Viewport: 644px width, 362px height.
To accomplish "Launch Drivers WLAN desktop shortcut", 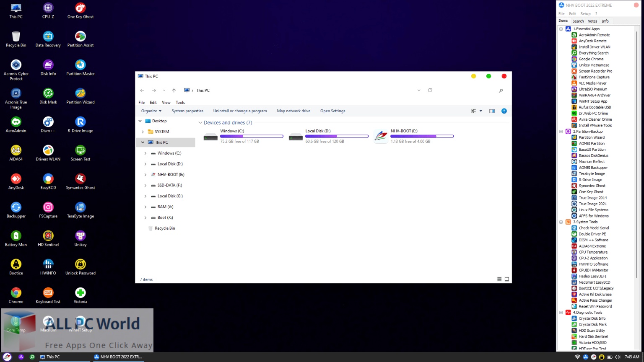I will (48, 153).
